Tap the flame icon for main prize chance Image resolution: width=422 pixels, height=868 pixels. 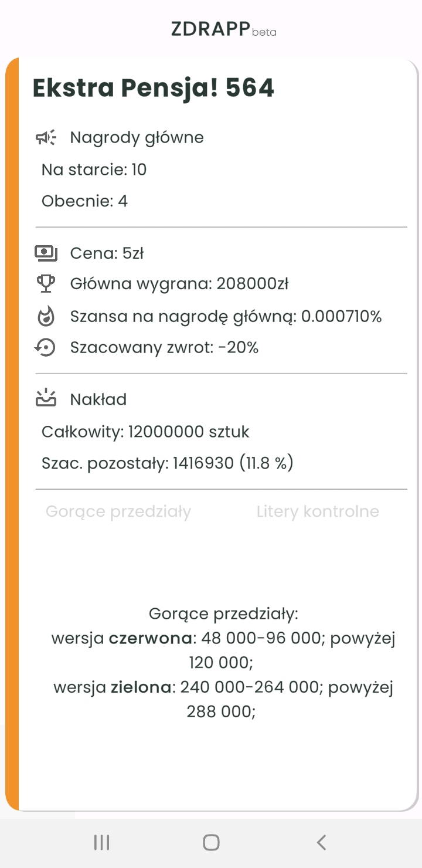click(46, 317)
